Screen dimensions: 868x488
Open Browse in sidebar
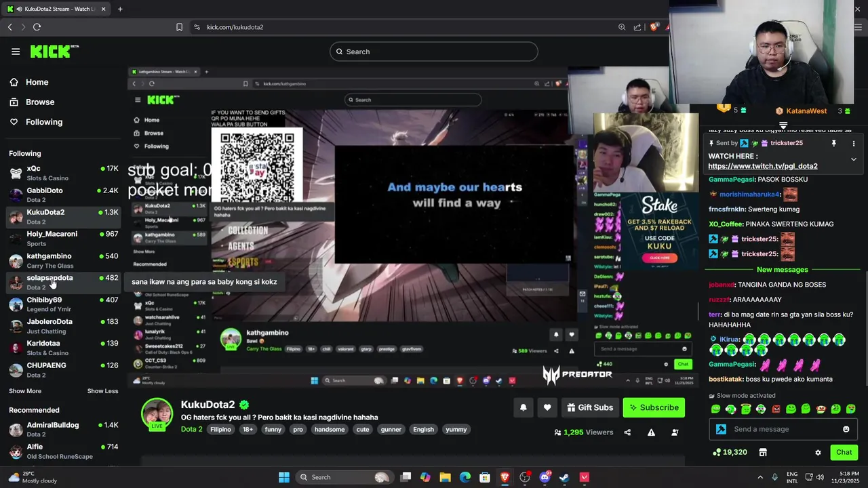point(40,102)
